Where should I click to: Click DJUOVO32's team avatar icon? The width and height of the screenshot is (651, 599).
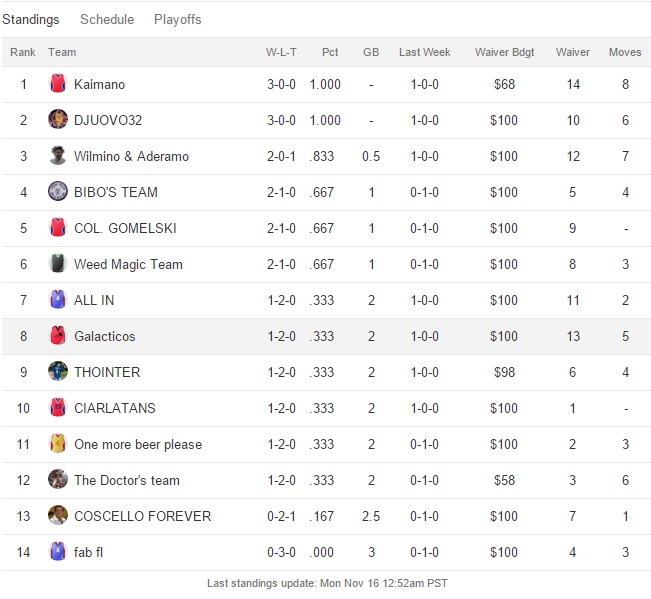pos(57,121)
